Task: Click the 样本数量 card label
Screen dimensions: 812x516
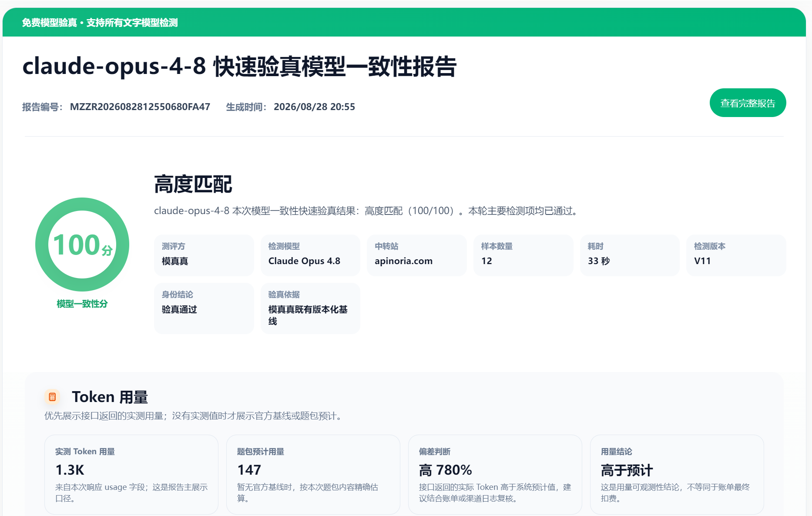Action: coord(497,246)
